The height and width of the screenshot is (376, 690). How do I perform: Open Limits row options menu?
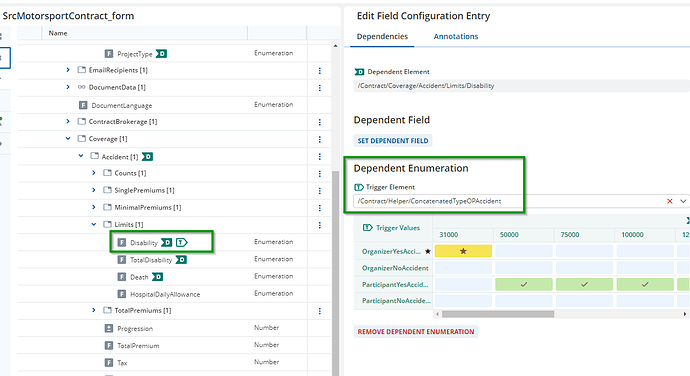(x=319, y=225)
